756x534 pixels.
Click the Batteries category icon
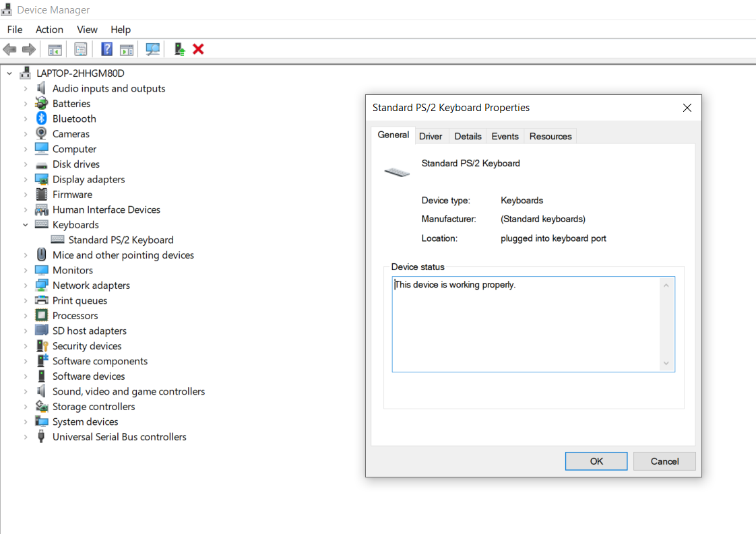pos(42,103)
